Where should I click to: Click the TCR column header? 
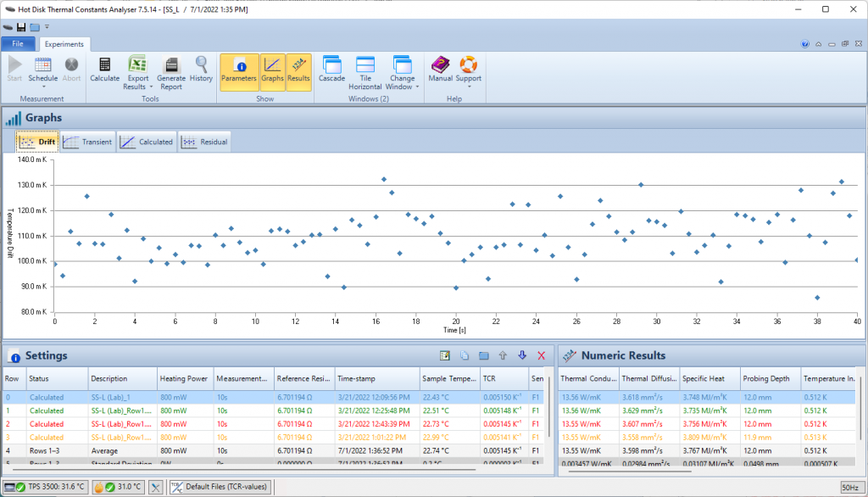coord(504,379)
